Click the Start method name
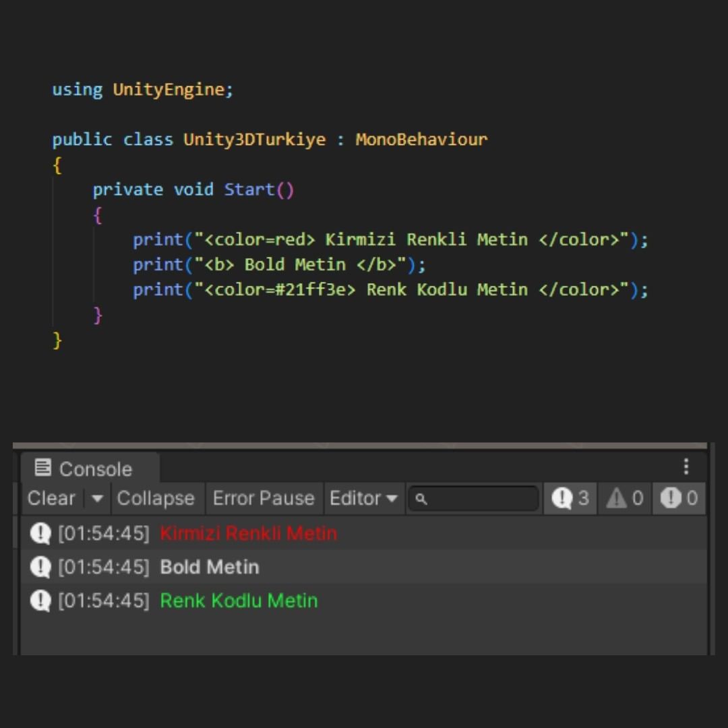 pyautogui.click(x=249, y=189)
